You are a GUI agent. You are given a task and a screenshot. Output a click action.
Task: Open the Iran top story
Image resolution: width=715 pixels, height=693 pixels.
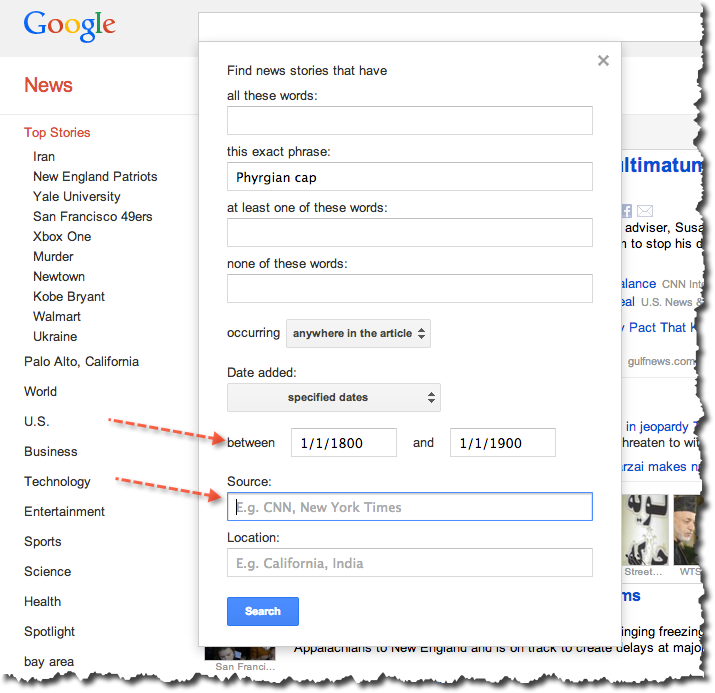[x=44, y=156]
